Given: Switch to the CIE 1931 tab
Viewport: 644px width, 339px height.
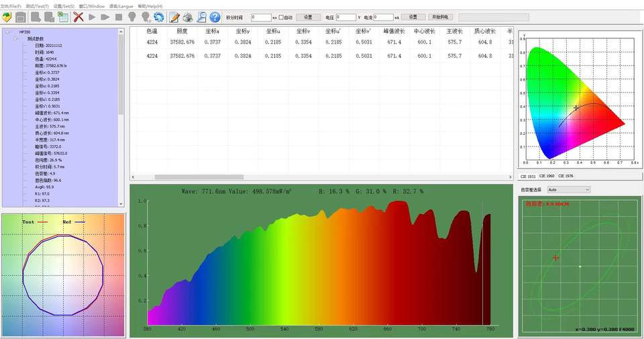Looking at the screenshot, I should (528, 177).
